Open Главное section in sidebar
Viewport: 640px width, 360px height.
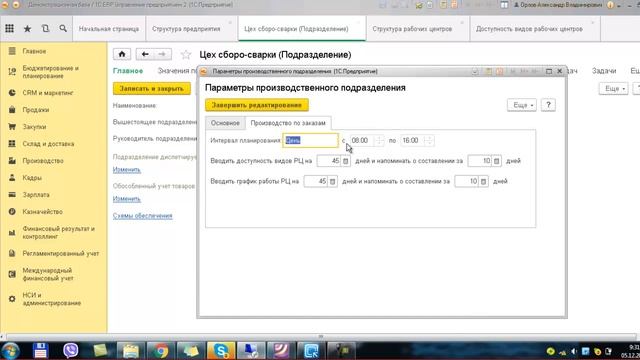[34, 51]
